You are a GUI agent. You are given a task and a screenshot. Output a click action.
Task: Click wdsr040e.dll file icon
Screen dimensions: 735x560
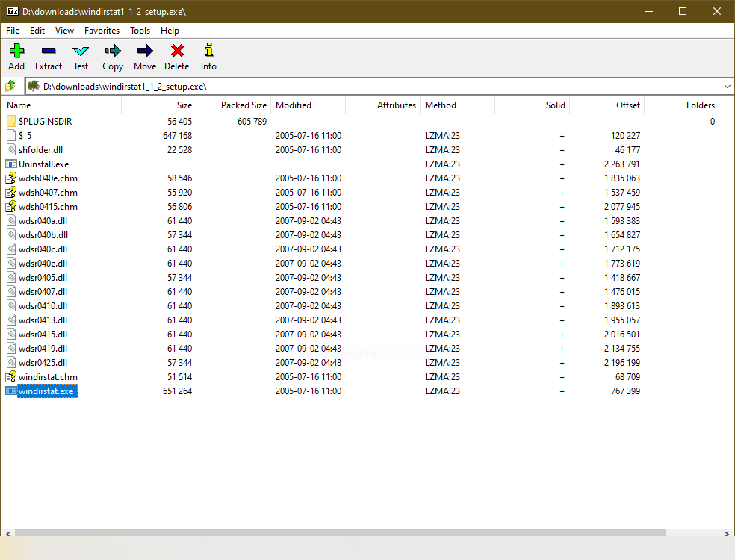(x=11, y=264)
